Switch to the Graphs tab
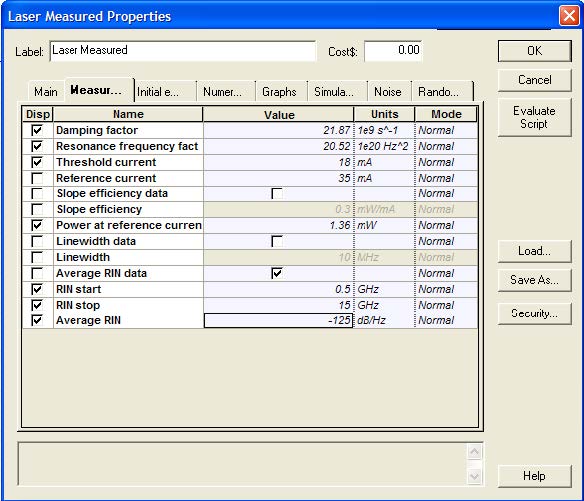 click(281, 92)
